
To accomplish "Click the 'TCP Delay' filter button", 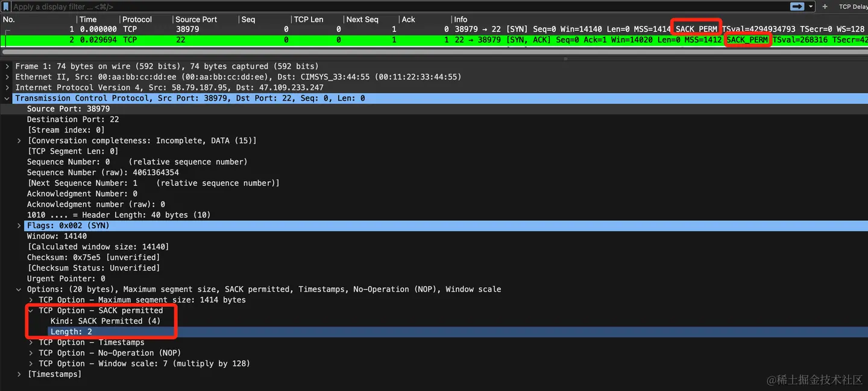I will point(853,6).
